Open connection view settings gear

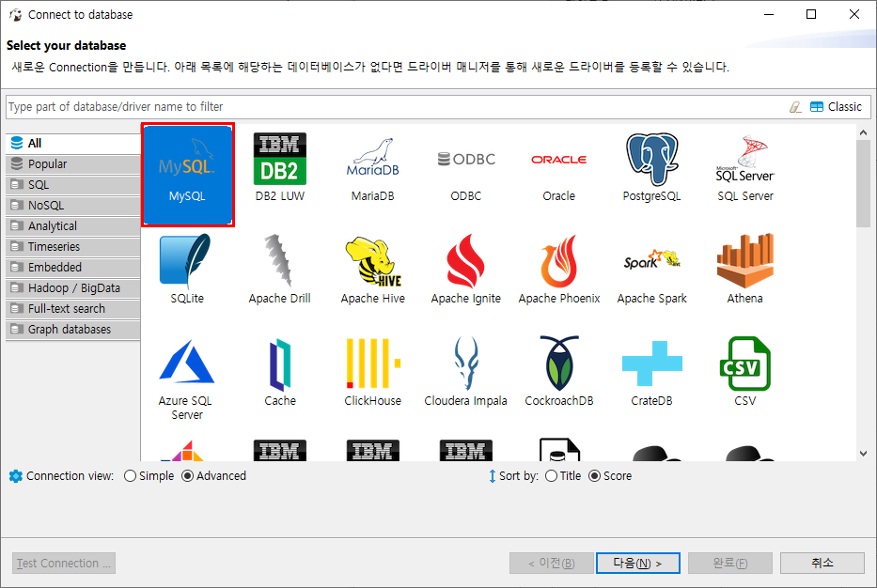point(16,476)
